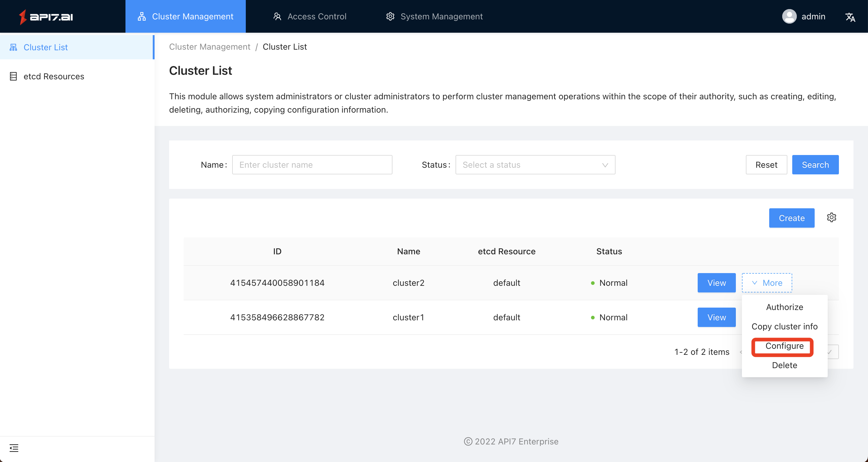
Task: Click the admin username label
Action: coord(813,16)
